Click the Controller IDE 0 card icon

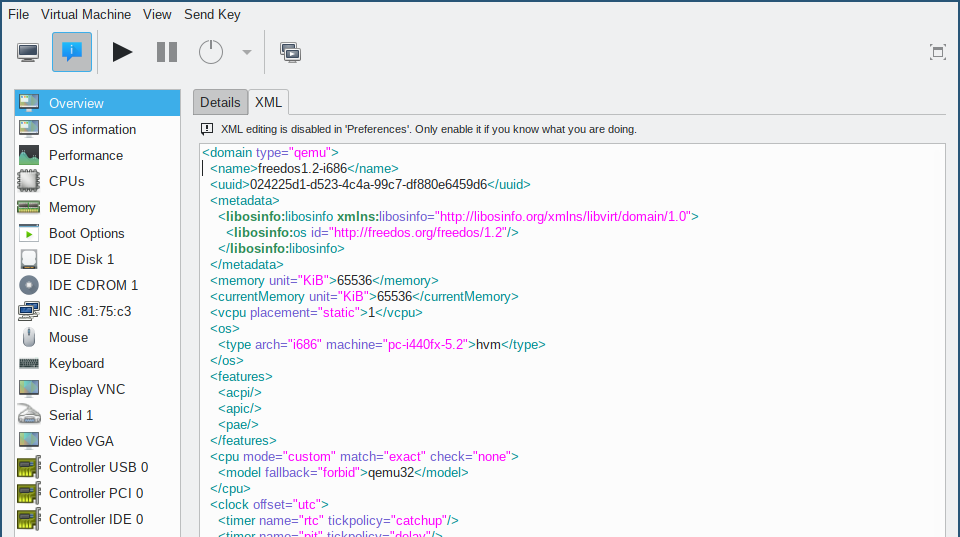[x=29, y=519]
